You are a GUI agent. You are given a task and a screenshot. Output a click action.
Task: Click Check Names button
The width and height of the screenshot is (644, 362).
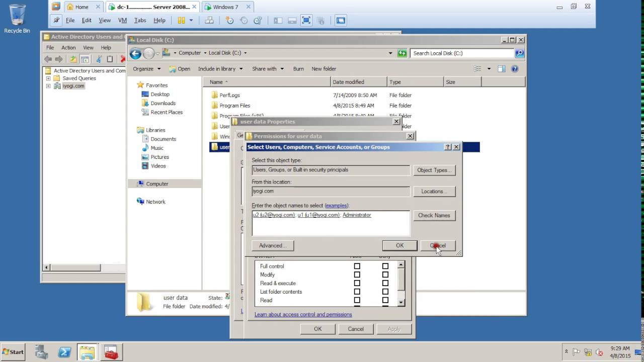click(x=434, y=215)
